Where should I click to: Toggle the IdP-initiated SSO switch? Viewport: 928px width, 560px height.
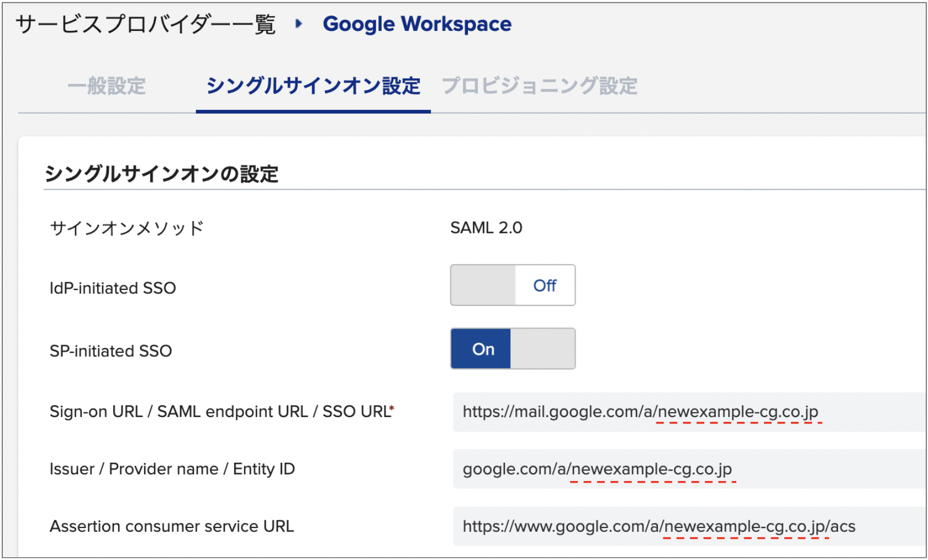pyautogui.click(x=513, y=285)
